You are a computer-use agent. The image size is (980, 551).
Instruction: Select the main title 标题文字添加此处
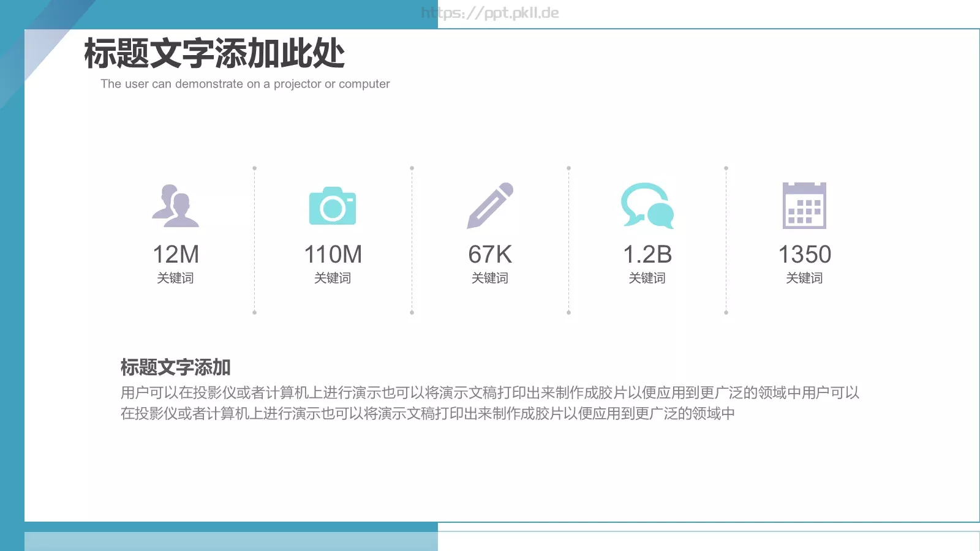point(214,53)
